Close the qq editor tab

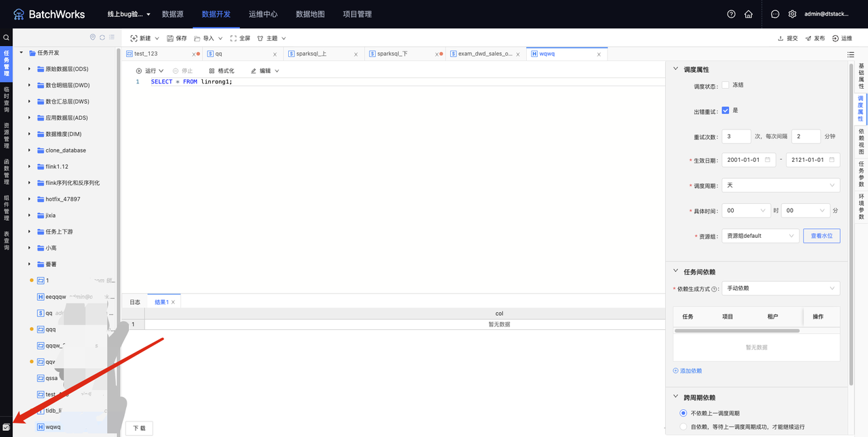coord(275,54)
